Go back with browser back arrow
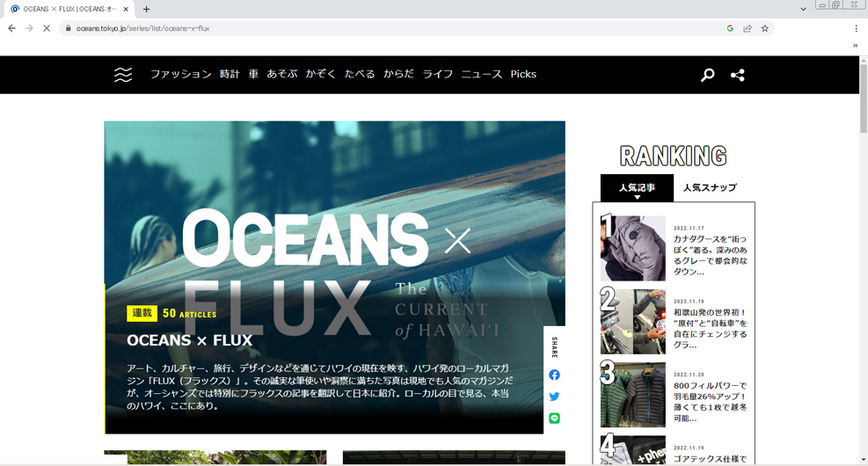Screen dimensions: 868x466 pos(11,28)
